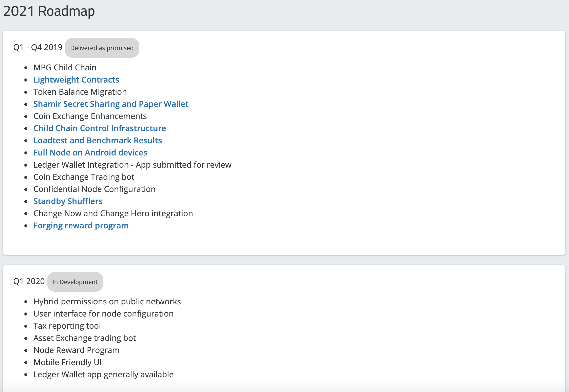This screenshot has height=392, width=569.
Task: Click Ledger Wallet Integration list item
Action: pos(132,165)
